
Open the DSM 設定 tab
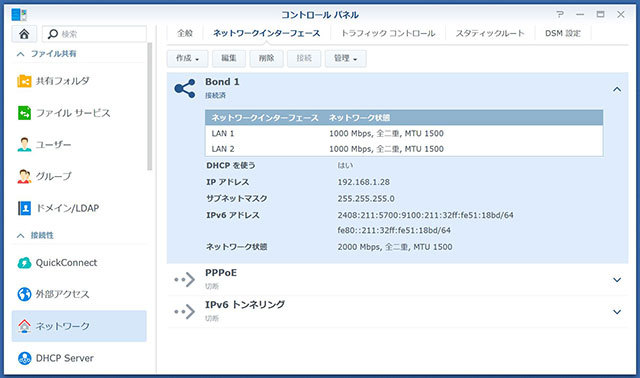[563, 33]
